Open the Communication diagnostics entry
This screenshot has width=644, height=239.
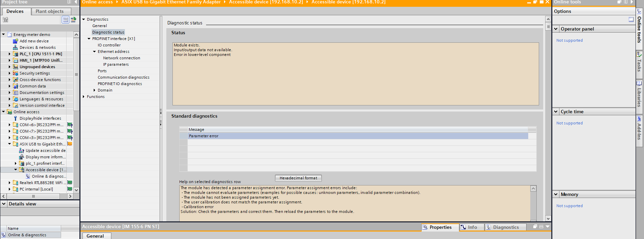pyautogui.click(x=124, y=77)
